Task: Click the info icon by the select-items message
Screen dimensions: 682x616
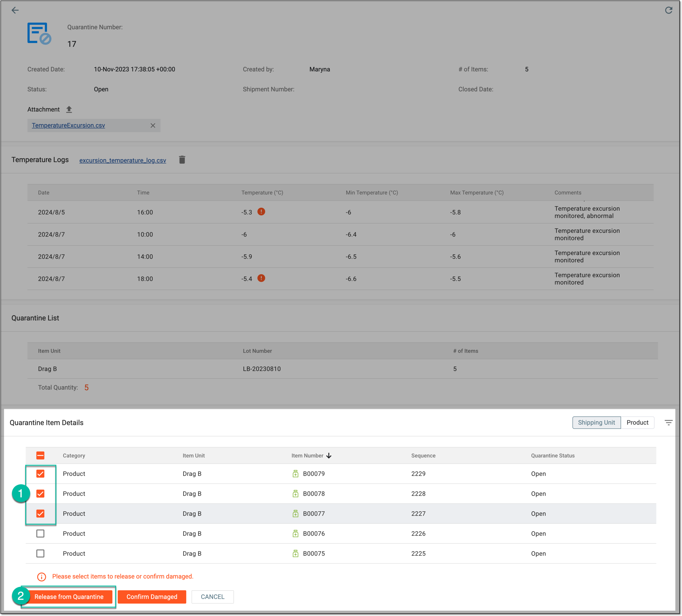Action: [x=41, y=577]
